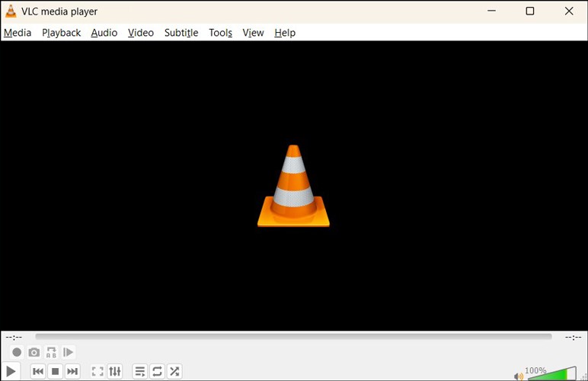The image size is (588, 381).
Task: Click the elapsed time label on the left
Action: tap(14, 337)
